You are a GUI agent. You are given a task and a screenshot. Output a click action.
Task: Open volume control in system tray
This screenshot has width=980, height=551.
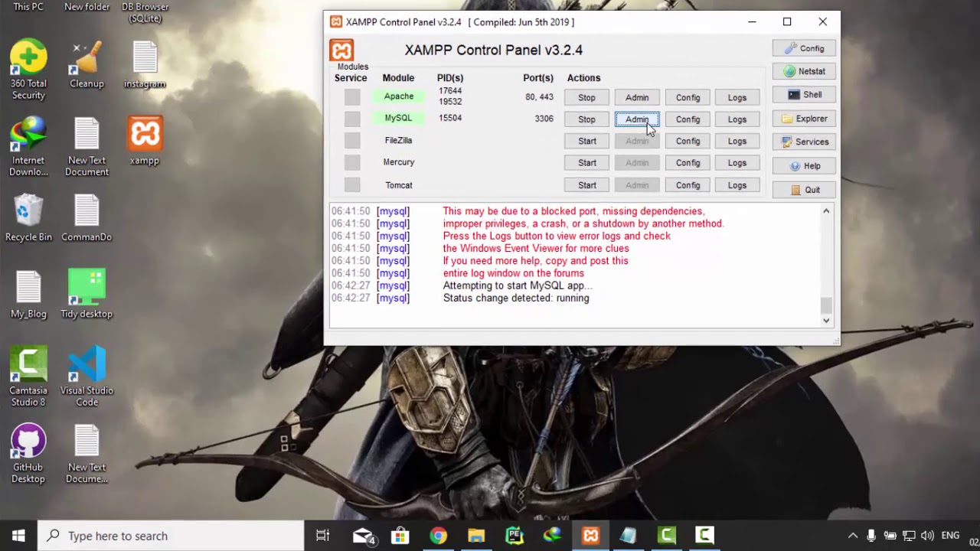pos(927,536)
